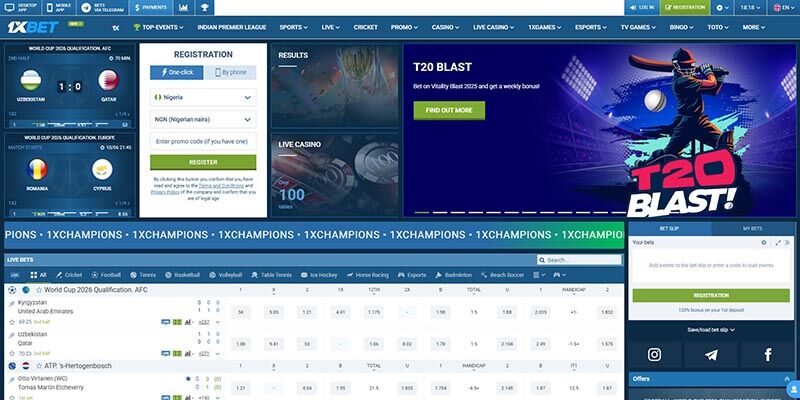Filter live bets by Volleyball
This screenshot has height=400, width=800.
(x=226, y=275)
